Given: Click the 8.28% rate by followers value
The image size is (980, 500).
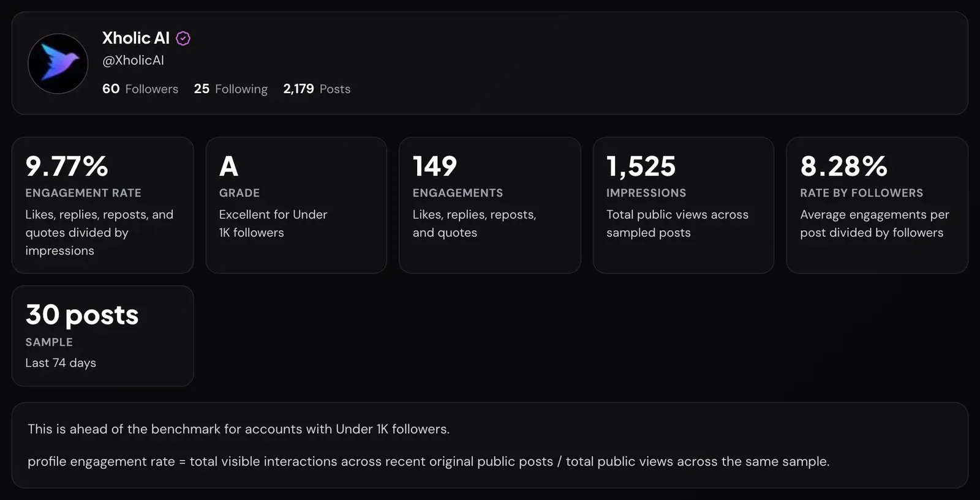Looking at the screenshot, I should [843, 166].
